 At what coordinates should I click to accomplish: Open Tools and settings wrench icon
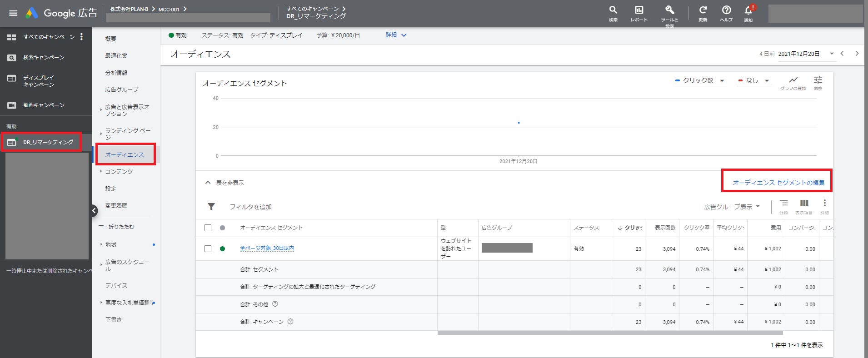(669, 10)
